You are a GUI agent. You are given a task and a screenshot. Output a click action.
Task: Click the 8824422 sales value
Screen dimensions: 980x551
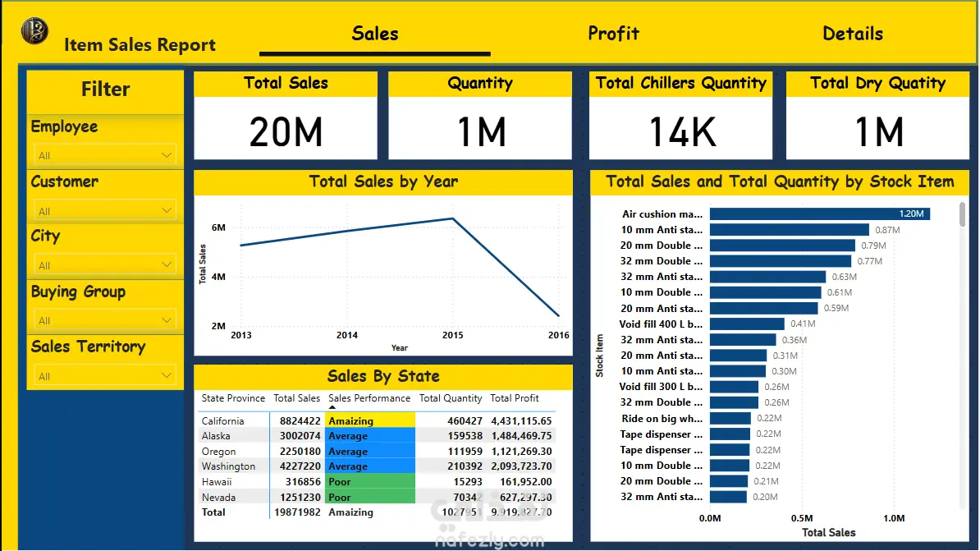300,421
